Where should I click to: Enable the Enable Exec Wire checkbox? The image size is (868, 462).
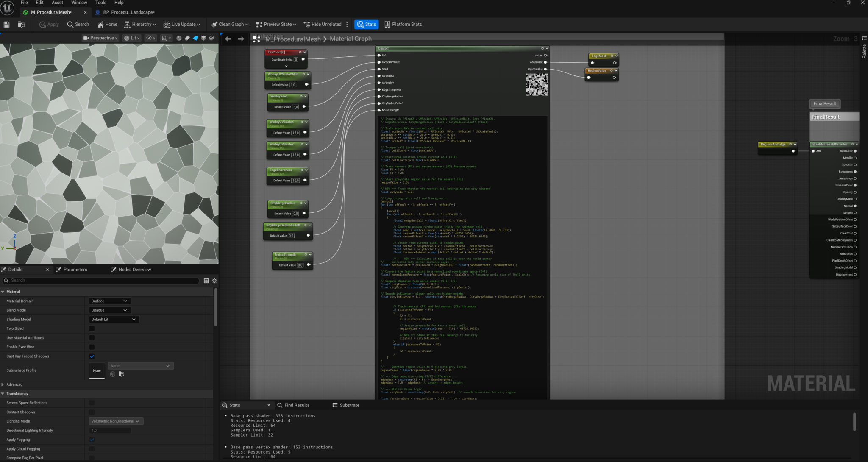[92, 347]
